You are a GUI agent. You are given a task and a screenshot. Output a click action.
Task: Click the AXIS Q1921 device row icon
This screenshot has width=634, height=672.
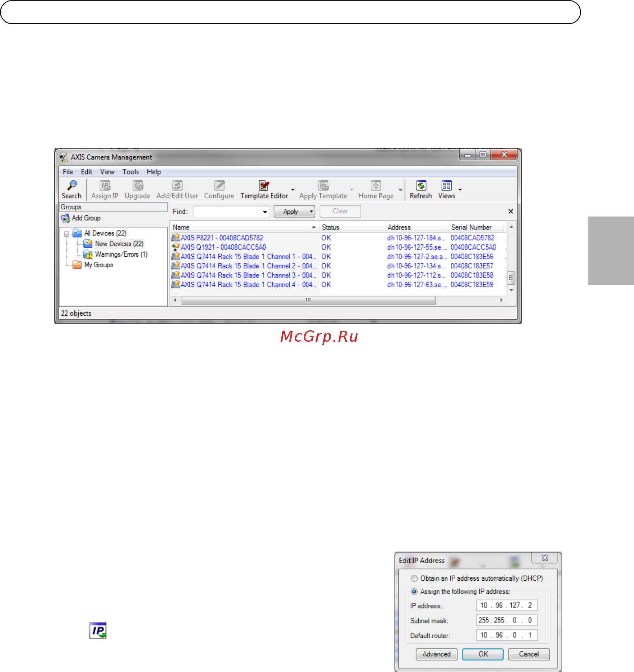coord(176,247)
